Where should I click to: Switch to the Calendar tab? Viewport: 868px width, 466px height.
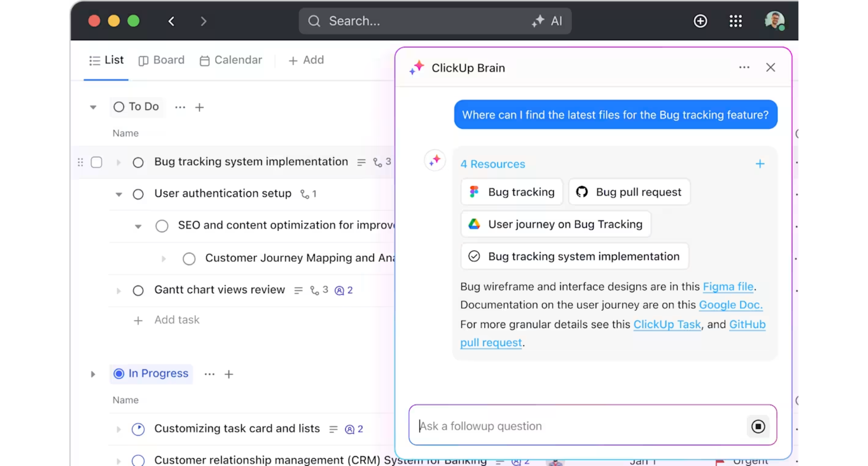tap(231, 60)
